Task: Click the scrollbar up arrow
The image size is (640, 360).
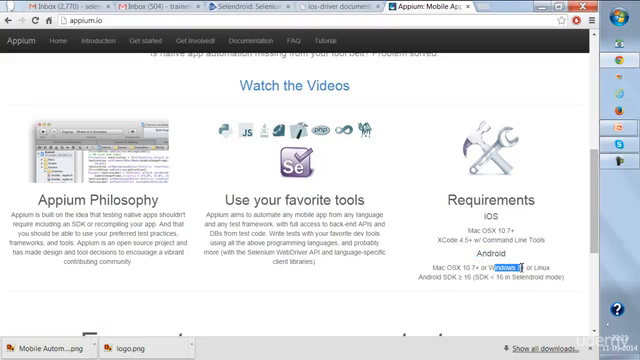Action: click(594, 34)
